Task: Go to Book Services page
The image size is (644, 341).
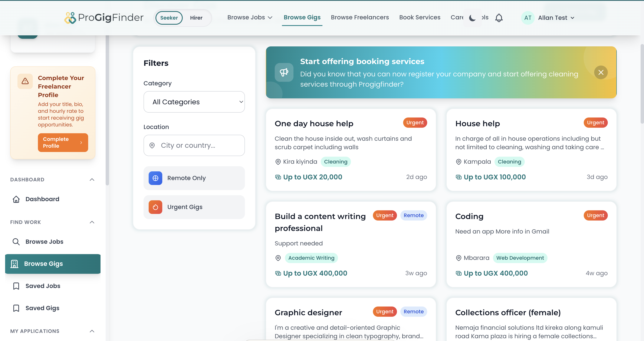Action: 420,17
